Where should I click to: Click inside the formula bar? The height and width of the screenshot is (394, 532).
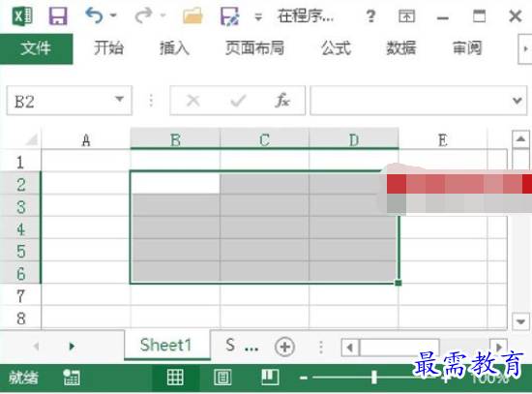[x=409, y=101]
